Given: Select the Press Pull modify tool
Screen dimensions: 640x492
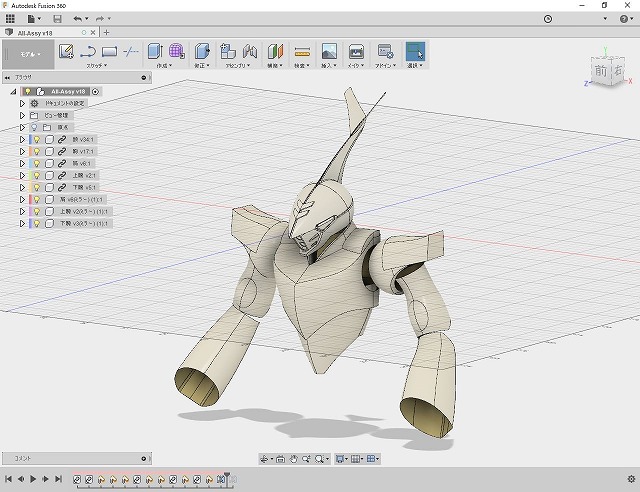Looking at the screenshot, I should tap(202, 51).
